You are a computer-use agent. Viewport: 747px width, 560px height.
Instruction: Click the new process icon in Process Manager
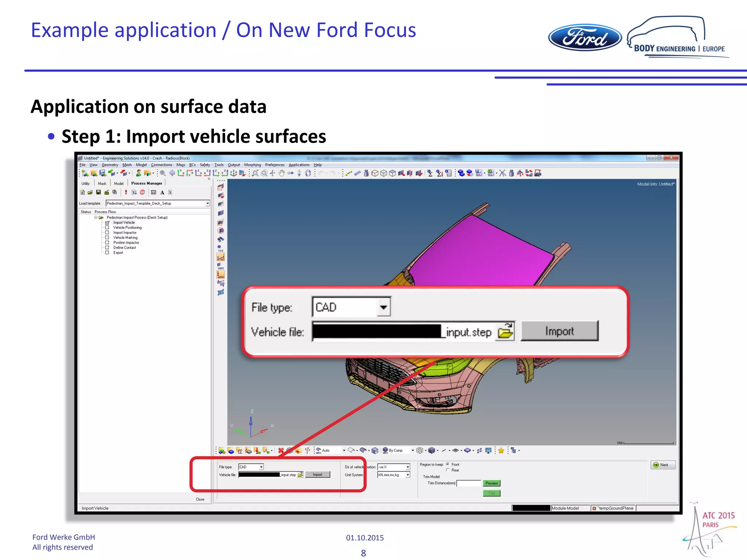point(82,192)
